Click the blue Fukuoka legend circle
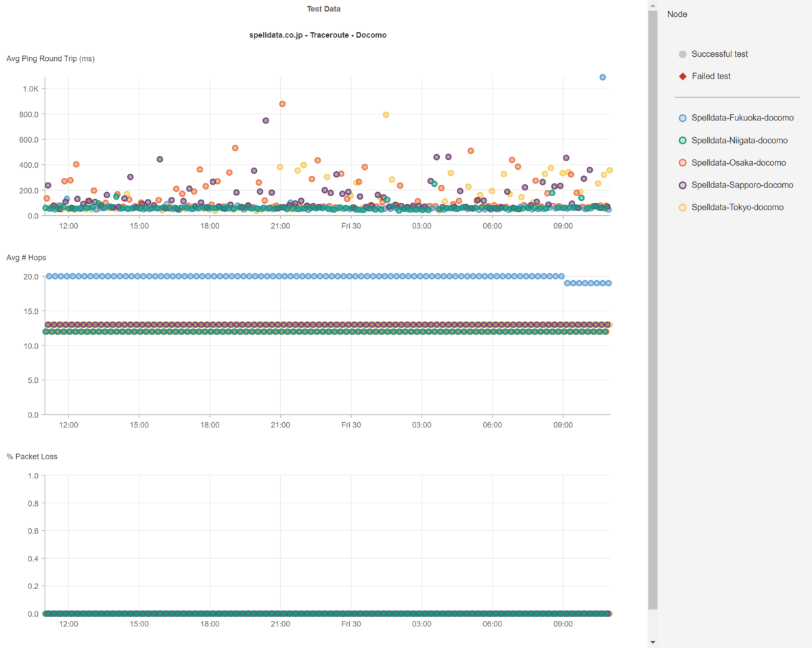 (683, 118)
